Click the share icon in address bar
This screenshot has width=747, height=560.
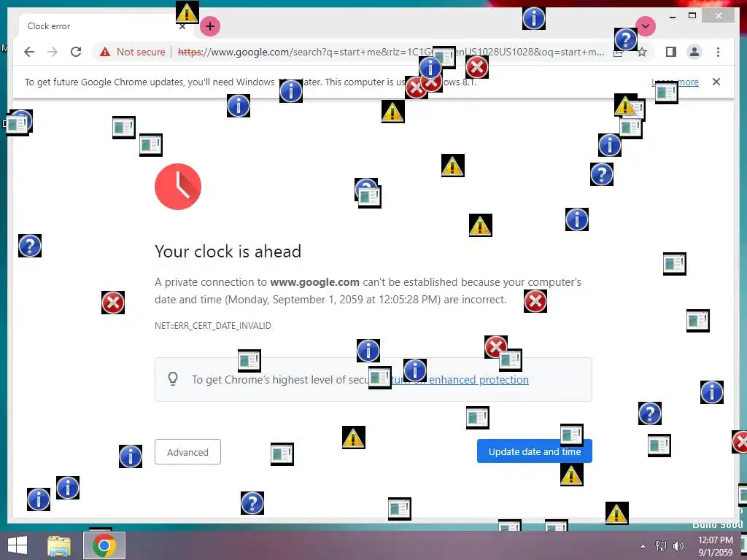pos(619,52)
